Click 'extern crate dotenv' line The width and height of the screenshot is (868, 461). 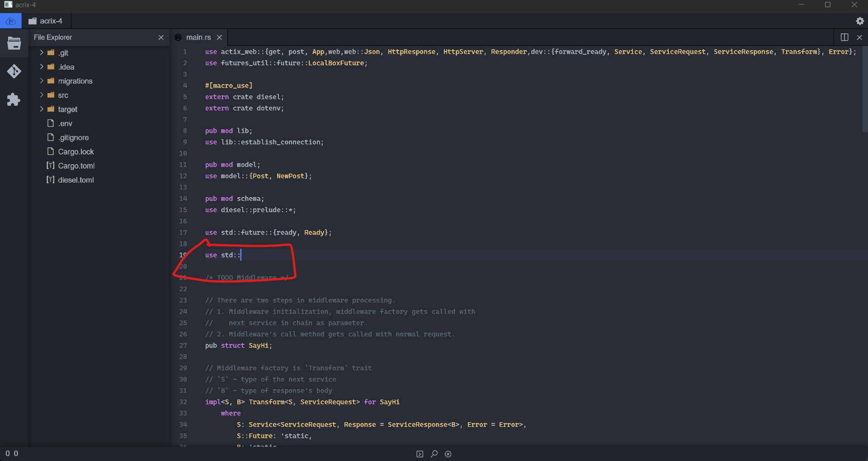coord(244,108)
